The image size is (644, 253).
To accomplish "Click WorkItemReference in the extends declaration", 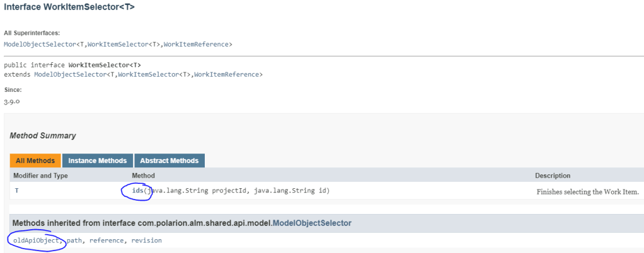I will tap(228, 74).
